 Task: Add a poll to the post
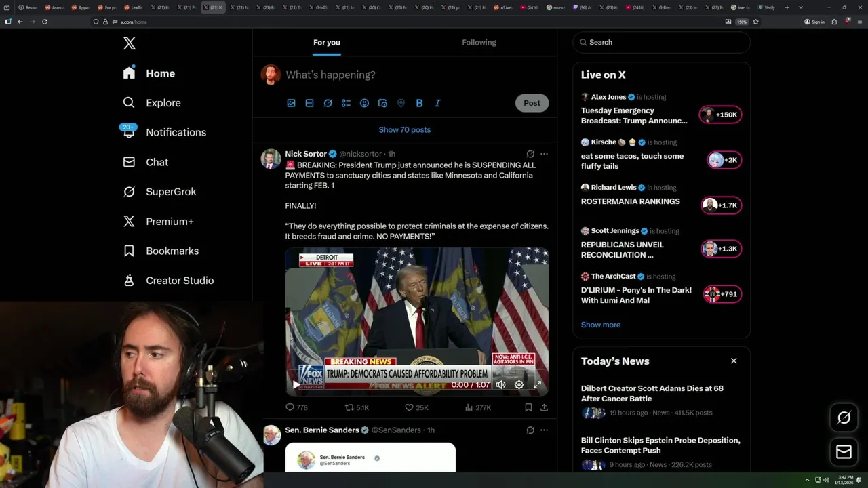click(x=346, y=103)
